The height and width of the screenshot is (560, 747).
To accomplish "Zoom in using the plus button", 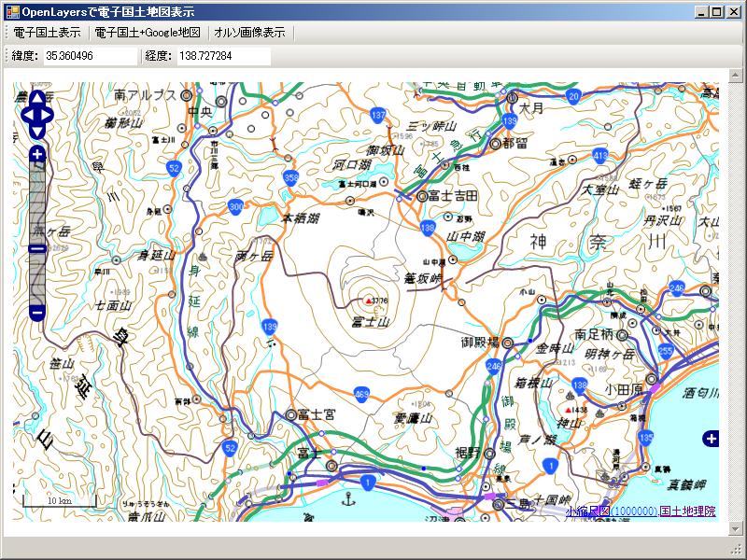I will (x=37, y=154).
